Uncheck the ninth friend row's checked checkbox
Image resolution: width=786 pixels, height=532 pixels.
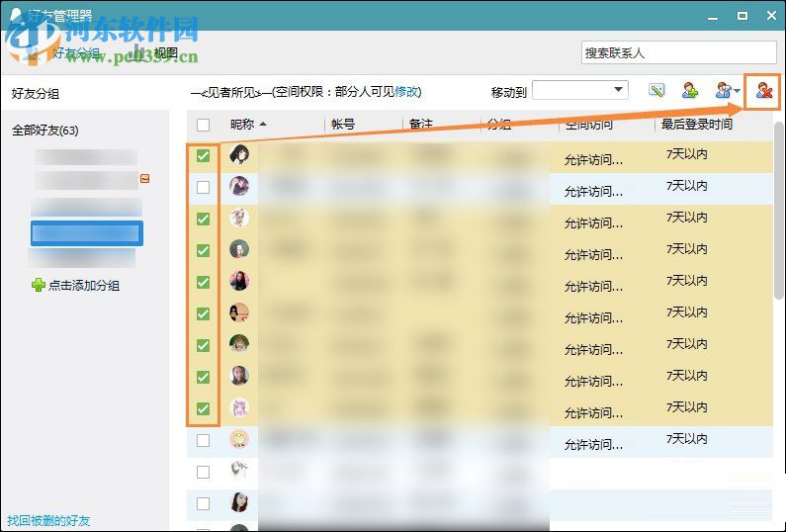pos(203,408)
